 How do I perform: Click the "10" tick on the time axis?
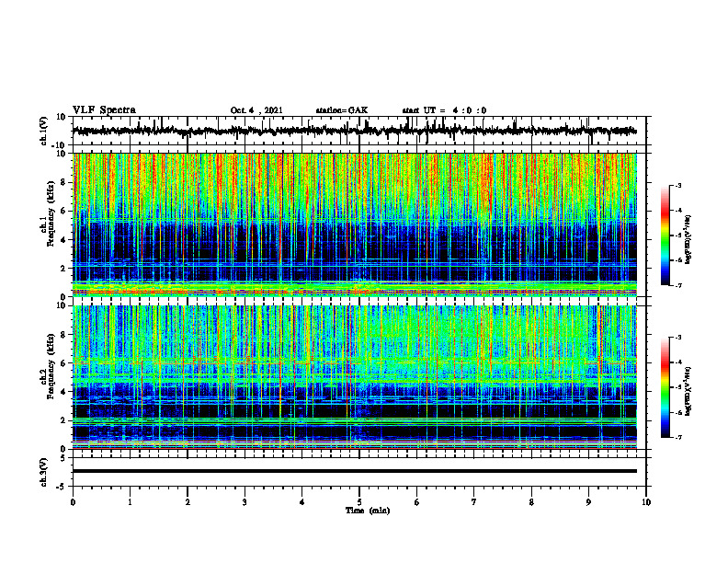[646, 502]
